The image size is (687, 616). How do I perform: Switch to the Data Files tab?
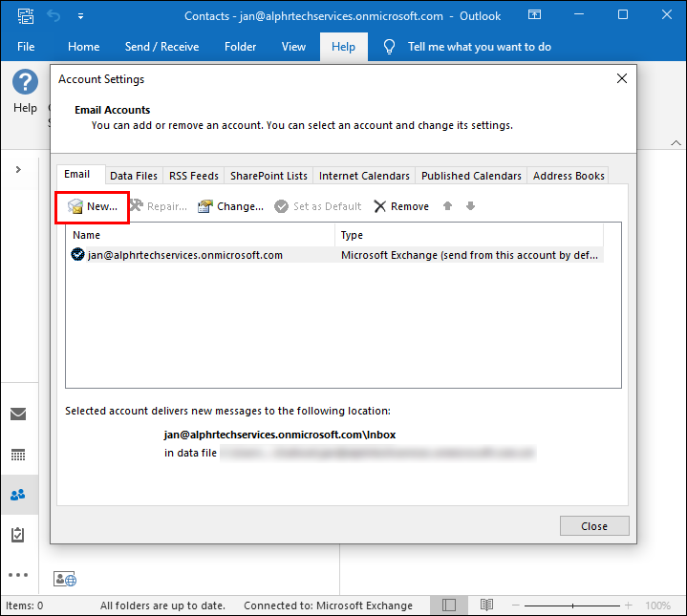pos(134,176)
